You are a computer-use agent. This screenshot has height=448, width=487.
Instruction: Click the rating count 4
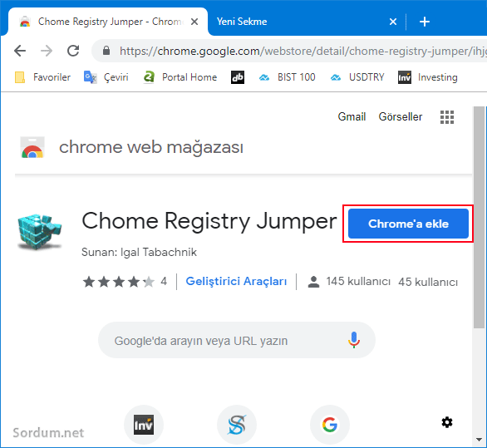164,281
